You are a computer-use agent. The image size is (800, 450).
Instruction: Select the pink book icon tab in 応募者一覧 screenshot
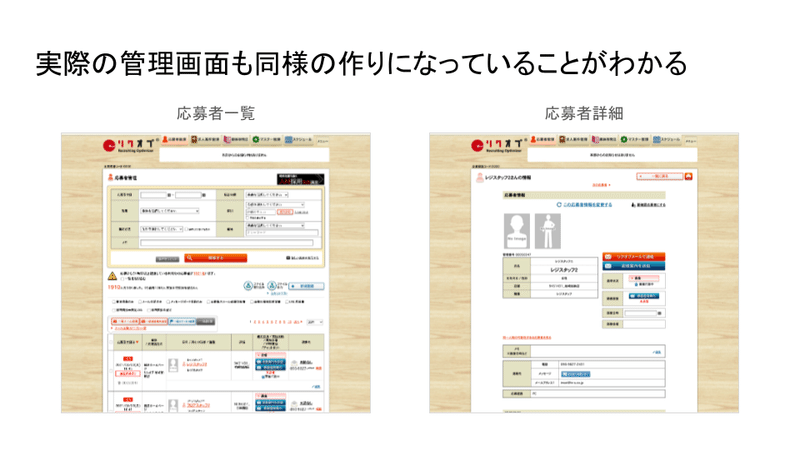click(236, 139)
